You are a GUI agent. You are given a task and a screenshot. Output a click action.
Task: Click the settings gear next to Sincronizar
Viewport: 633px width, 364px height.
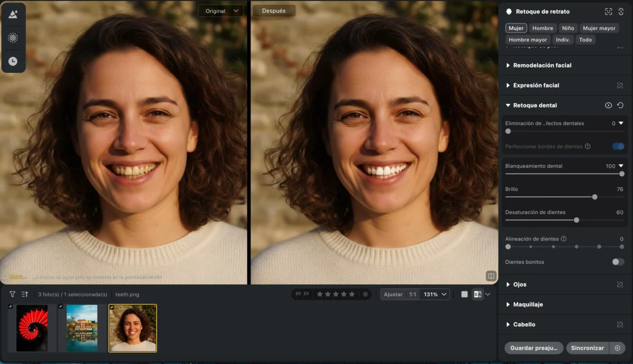click(617, 348)
